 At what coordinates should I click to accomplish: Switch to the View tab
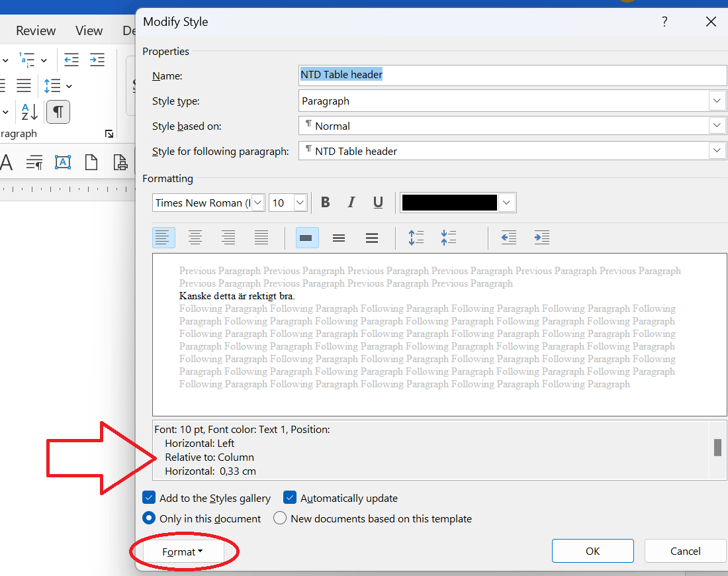pos(89,30)
